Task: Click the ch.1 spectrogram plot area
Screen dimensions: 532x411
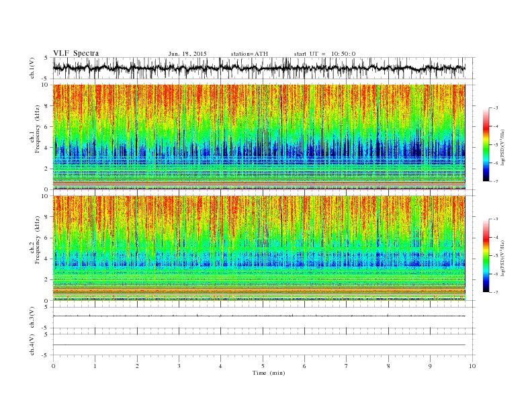Action: click(x=259, y=137)
